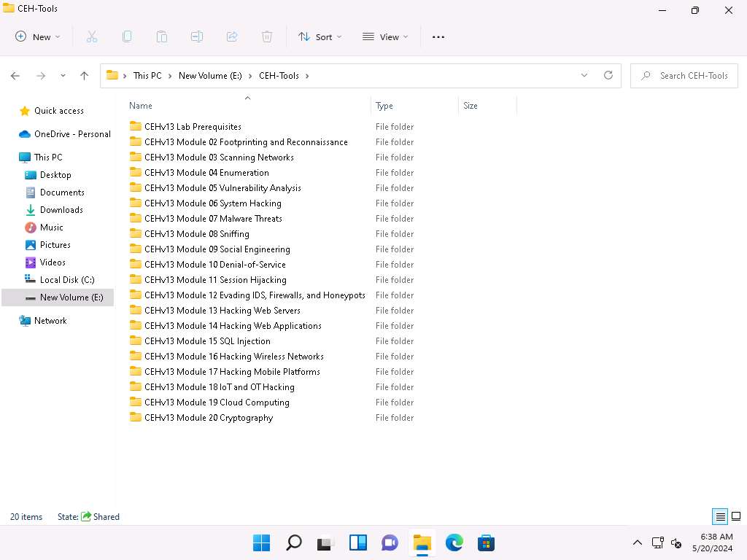The image size is (747, 560).
Task: Open Microsoft Edge from the taskbar
Action: point(454,542)
